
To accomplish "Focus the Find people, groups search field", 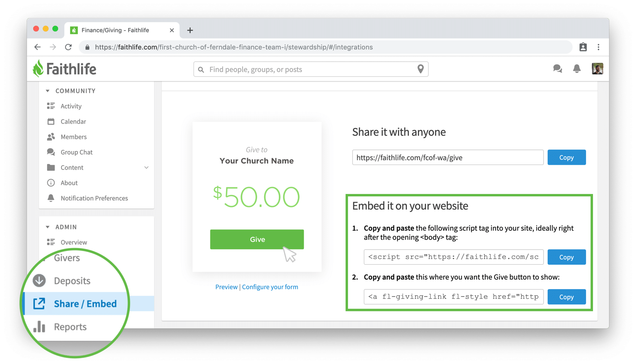I will [311, 69].
